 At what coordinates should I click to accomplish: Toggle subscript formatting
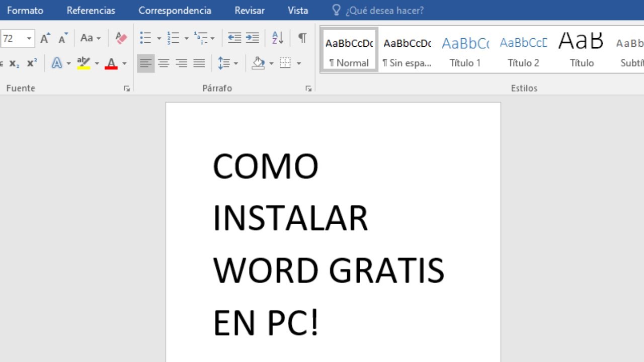pyautogui.click(x=14, y=63)
